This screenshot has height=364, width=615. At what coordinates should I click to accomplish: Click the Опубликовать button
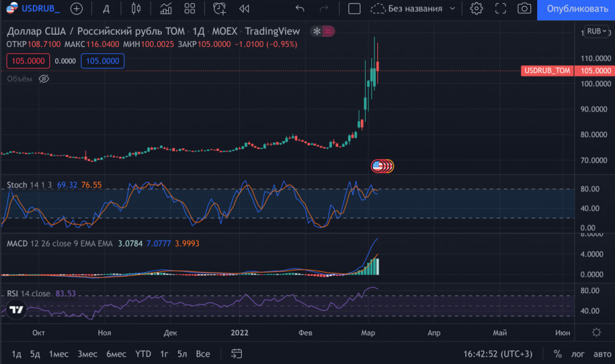pos(576,9)
